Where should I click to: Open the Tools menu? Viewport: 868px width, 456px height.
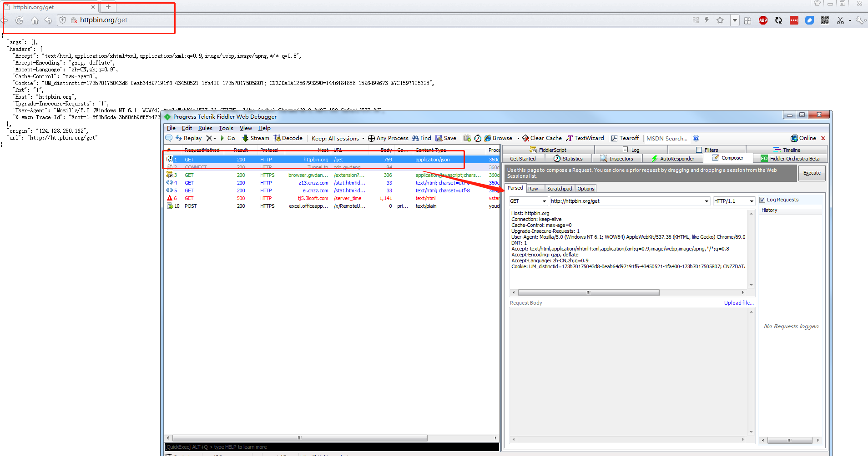[x=226, y=128]
